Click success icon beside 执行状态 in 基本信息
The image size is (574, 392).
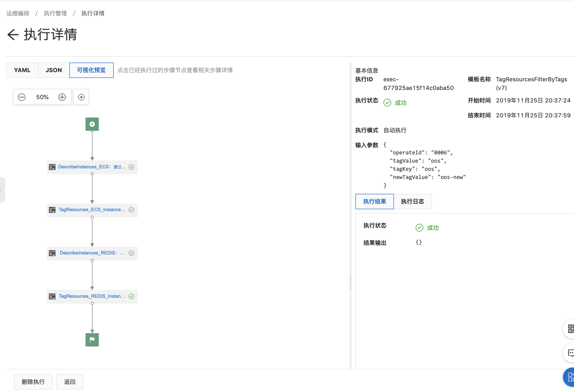click(x=387, y=103)
